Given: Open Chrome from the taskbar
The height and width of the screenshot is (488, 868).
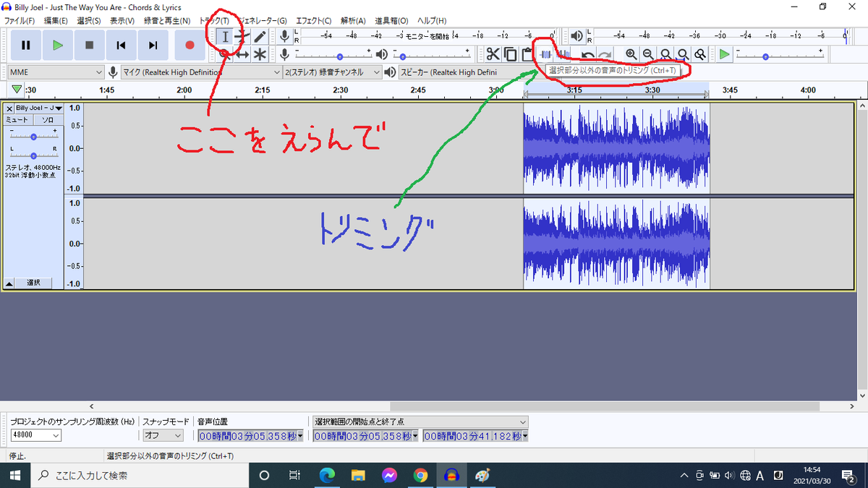Looking at the screenshot, I should 420,475.
